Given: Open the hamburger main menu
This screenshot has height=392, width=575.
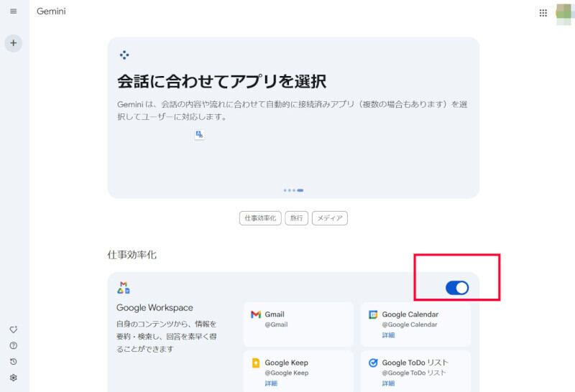Looking at the screenshot, I should click(13, 11).
